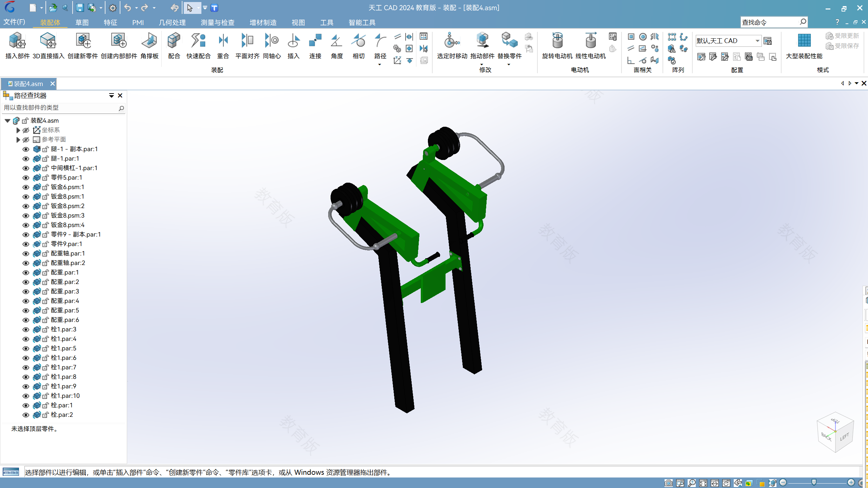Select the 角撑板 gusset tool

[x=149, y=46]
